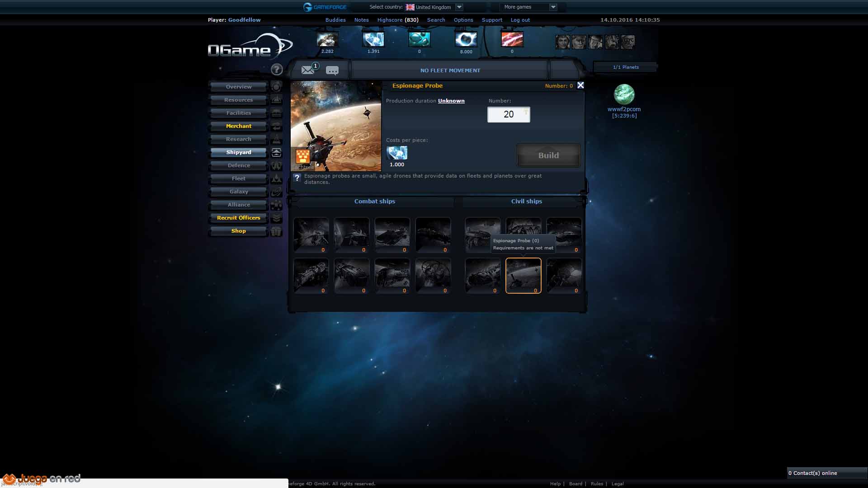Click the Unknown production duration link
Image resolution: width=868 pixels, height=488 pixels.
coord(451,101)
